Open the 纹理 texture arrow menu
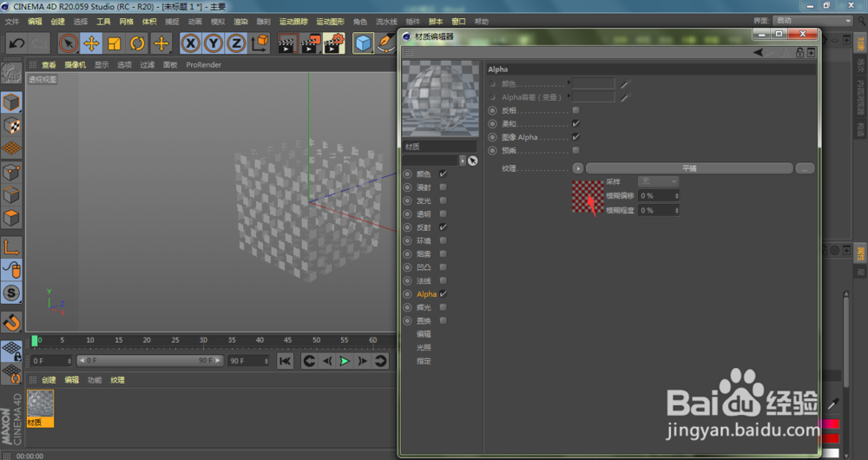The image size is (868, 460). (577, 168)
